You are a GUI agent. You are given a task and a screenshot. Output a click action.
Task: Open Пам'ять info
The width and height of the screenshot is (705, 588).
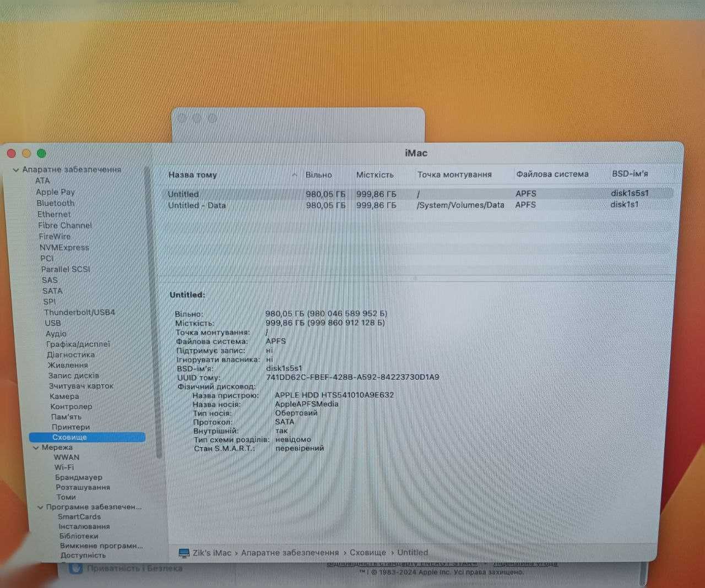pyautogui.click(x=66, y=417)
